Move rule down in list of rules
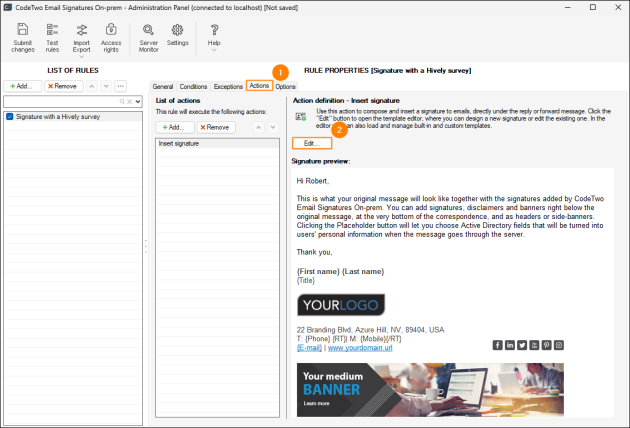The width and height of the screenshot is (630, 428). (106, 86)
